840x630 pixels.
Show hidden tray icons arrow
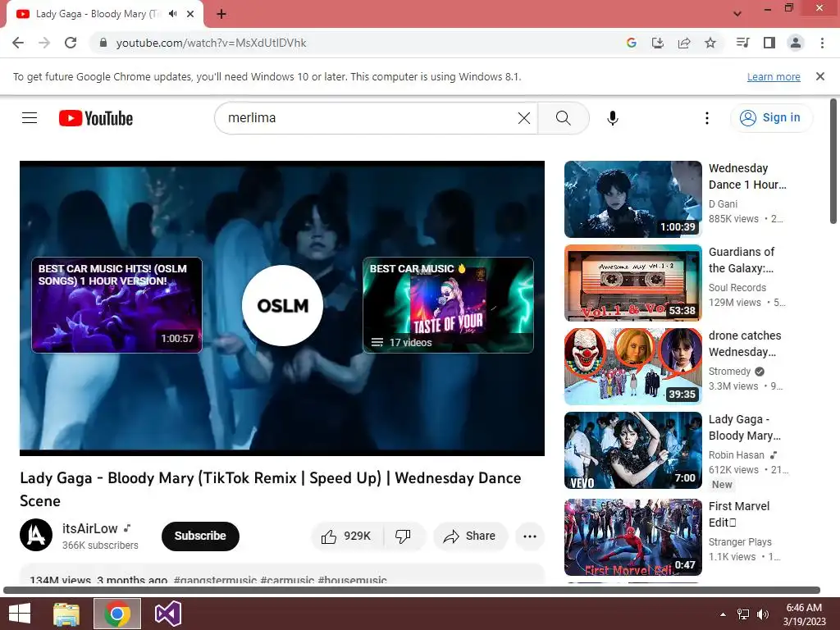[723, 614]
